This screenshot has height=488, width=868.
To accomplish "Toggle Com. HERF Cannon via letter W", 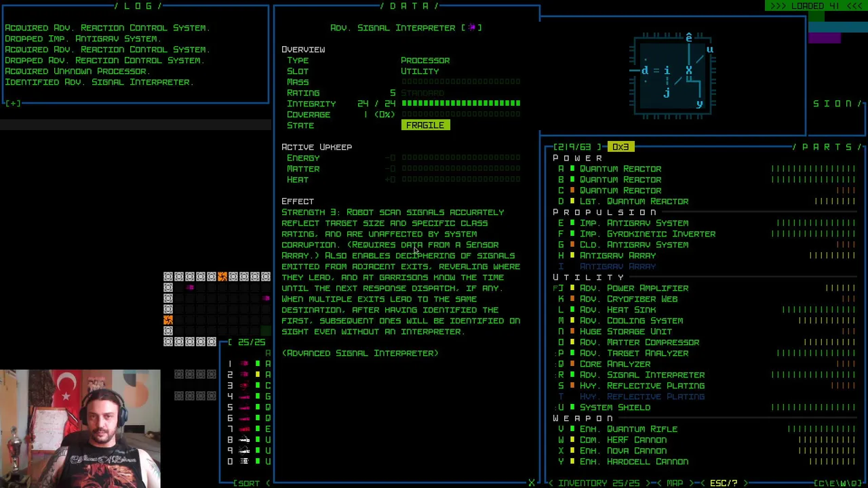I will pos(561,440).
